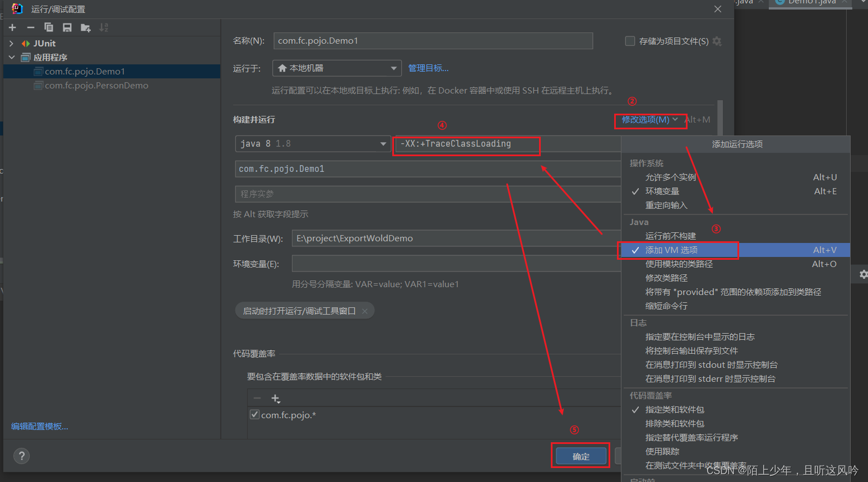Image resolution: width=868 pixels, height=482 pixels.
Task: Select 缩短命令行 menu option
Action: point(736,306)
